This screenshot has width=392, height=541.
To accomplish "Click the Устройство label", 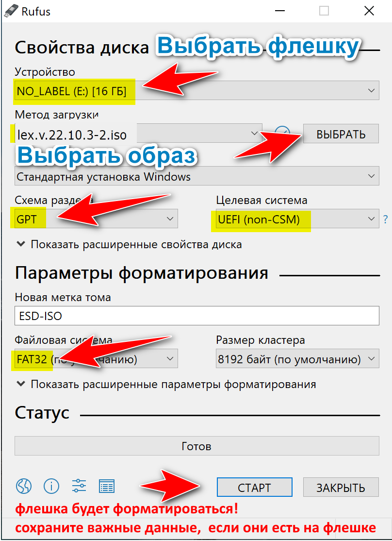I will tap(45, 72).
